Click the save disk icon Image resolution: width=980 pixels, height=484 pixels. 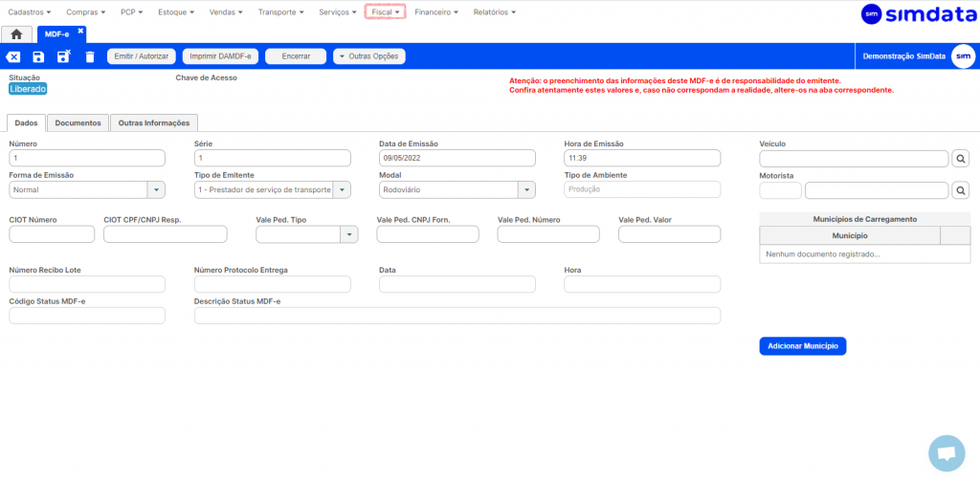(x=38, y=57)
